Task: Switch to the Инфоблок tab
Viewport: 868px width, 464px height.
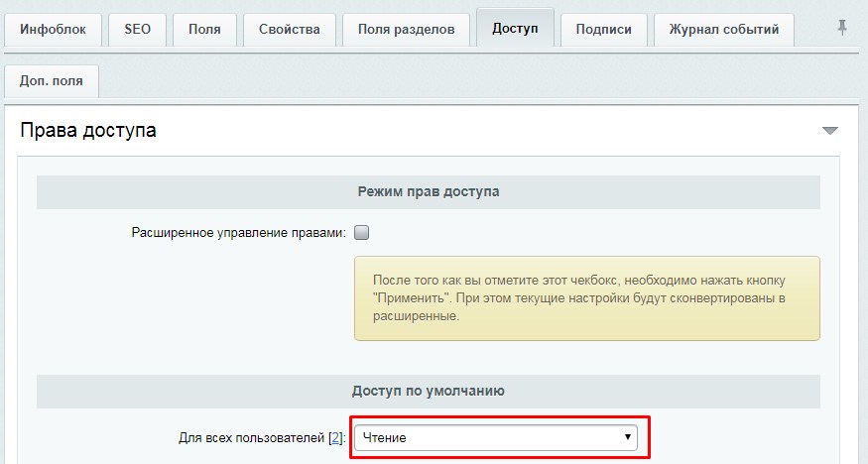Action: (54, 29)
